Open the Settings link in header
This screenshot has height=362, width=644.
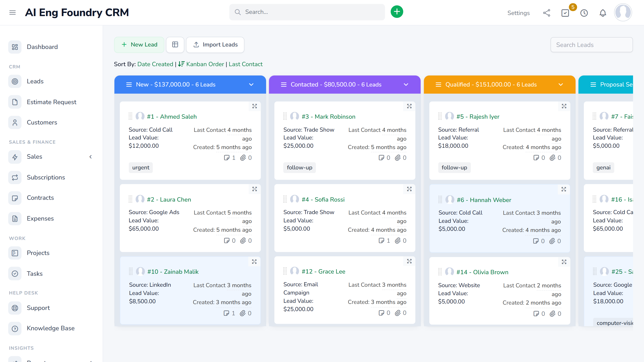519,13
